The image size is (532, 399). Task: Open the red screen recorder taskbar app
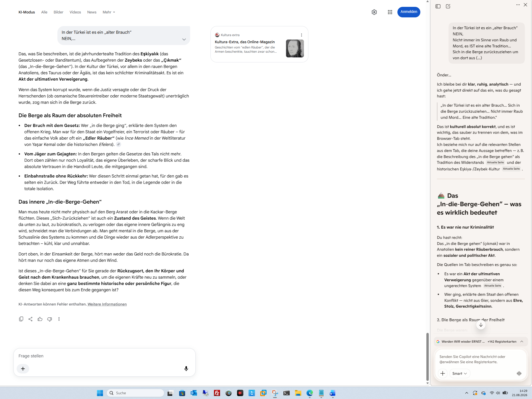tap(240, 393)
